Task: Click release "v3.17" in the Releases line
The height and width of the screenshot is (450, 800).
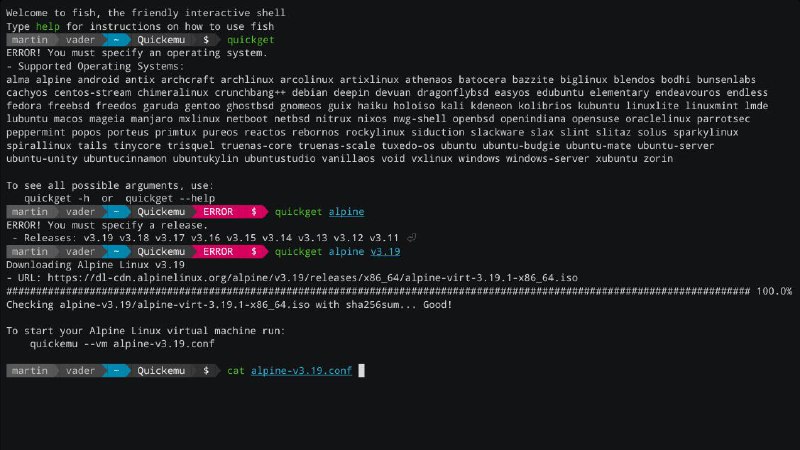Action: pyautogui.click(x=170, y=238)
